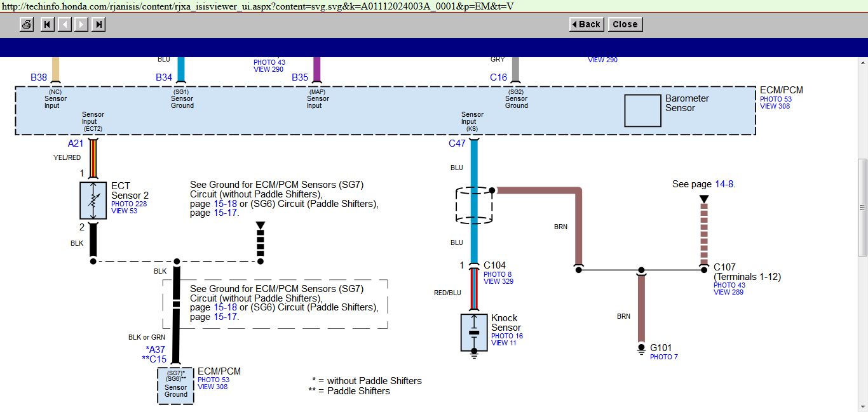Screen dimensions: 868x412
Task: Click the vertical scrollbar down arrow
Action: coord(862,406)
